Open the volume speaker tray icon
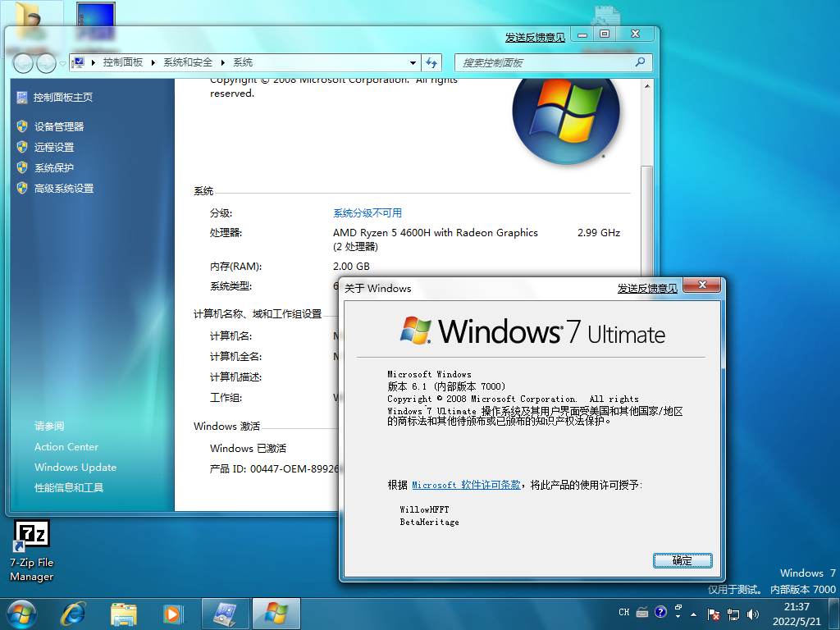The height and width of the screenshot is (630, 840). pos(753,614)
